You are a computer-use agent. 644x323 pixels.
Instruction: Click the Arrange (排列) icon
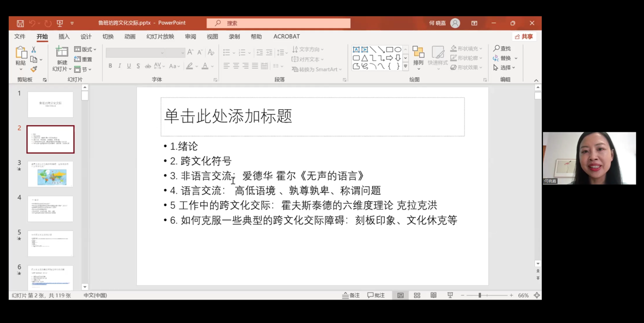click(418, 55)
